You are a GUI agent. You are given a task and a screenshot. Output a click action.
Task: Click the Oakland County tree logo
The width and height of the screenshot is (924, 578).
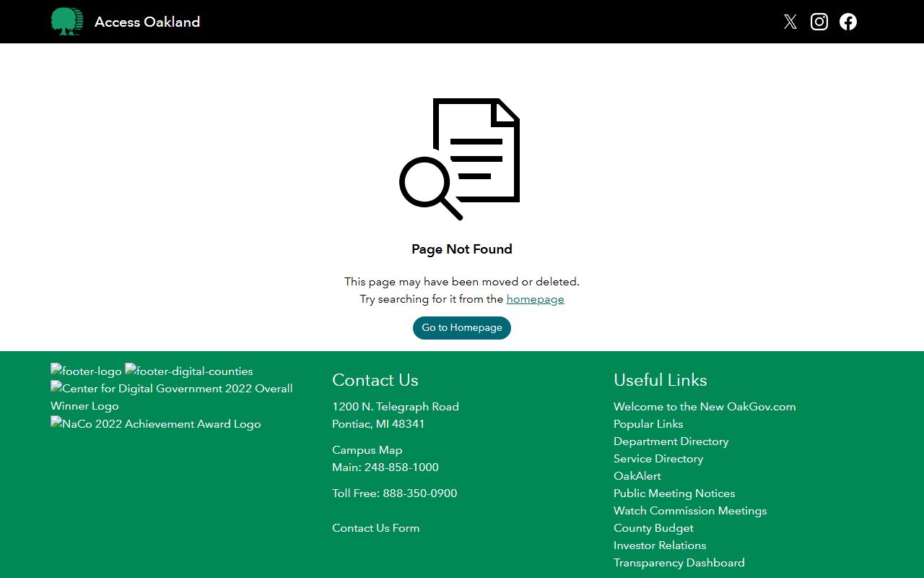click(x=67, y=22)
